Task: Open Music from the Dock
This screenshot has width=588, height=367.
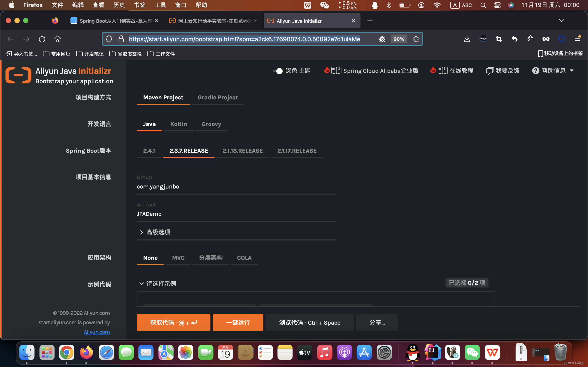Action: (325, 352)
